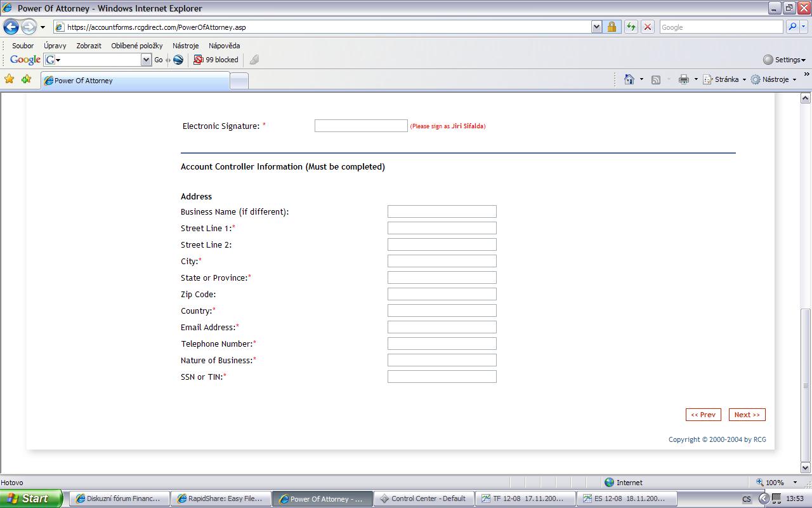Expand the Home button dropdown arrow

(x=641, y=80)
